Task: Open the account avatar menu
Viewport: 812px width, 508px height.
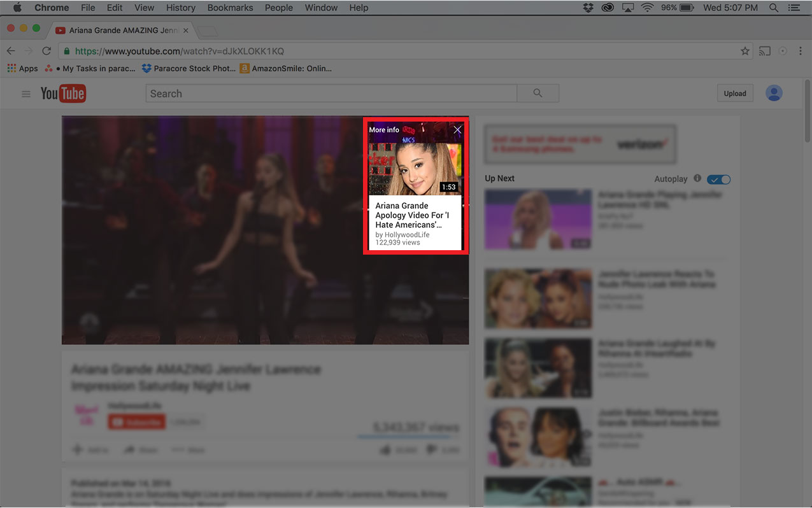Action: pyautogui.click(x=774, y=93)
